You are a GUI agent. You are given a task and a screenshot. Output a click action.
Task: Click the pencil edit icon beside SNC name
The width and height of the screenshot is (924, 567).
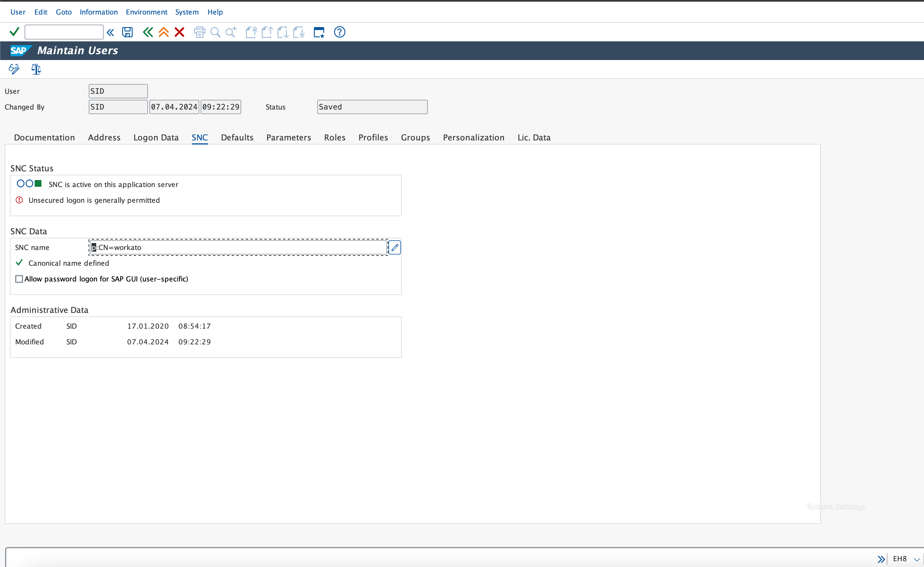pyautogui.click(x=395, y=247)
